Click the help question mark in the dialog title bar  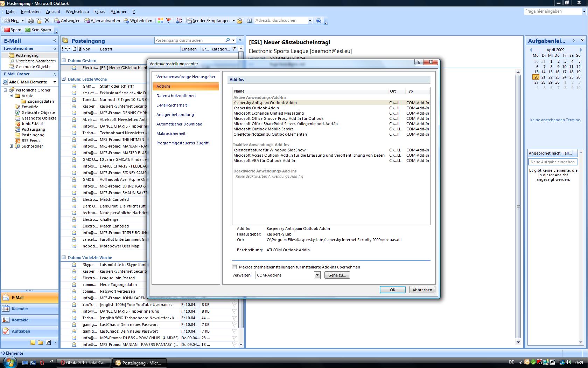pos(418,62)
